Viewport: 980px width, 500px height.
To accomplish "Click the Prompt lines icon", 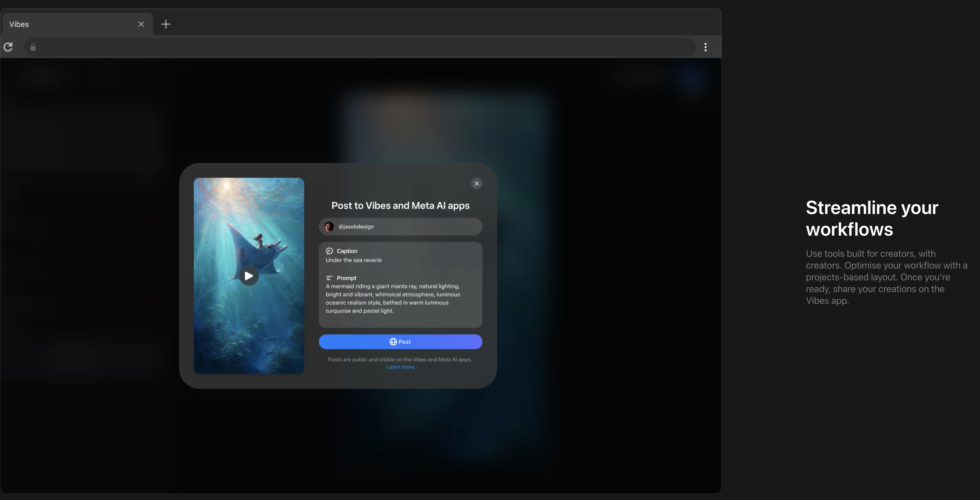I will 329,278.
